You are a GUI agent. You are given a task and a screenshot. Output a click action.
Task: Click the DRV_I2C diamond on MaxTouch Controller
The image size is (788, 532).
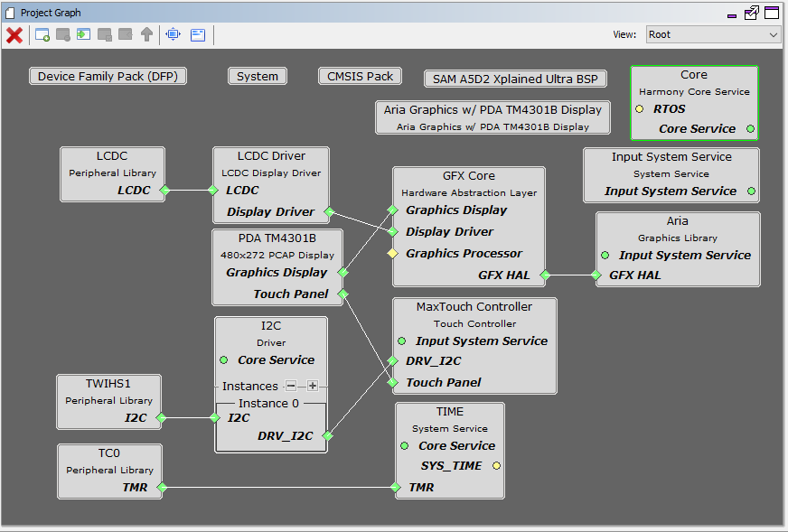(x=392, y=360)
